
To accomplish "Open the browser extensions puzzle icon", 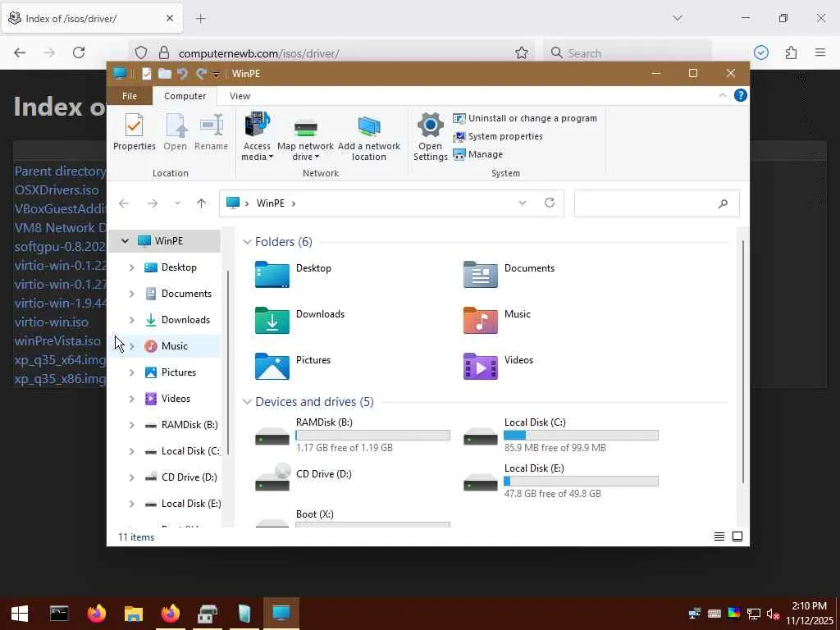I will [791, 52].
